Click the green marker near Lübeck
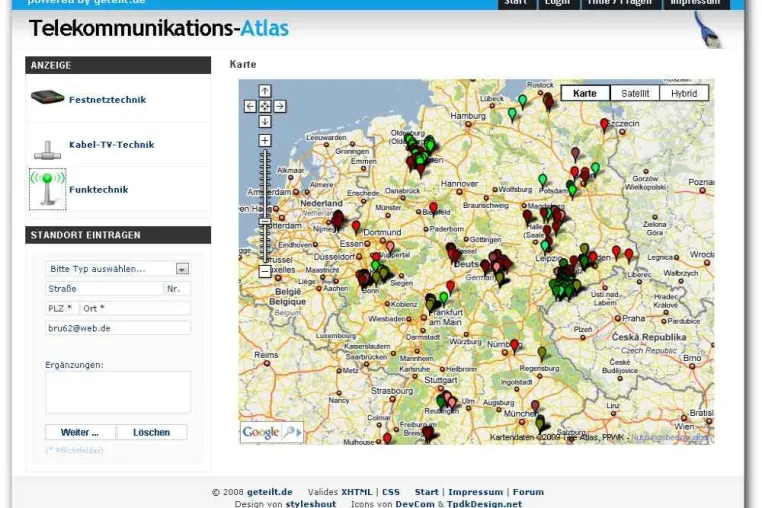 click(x=512, y=114)
